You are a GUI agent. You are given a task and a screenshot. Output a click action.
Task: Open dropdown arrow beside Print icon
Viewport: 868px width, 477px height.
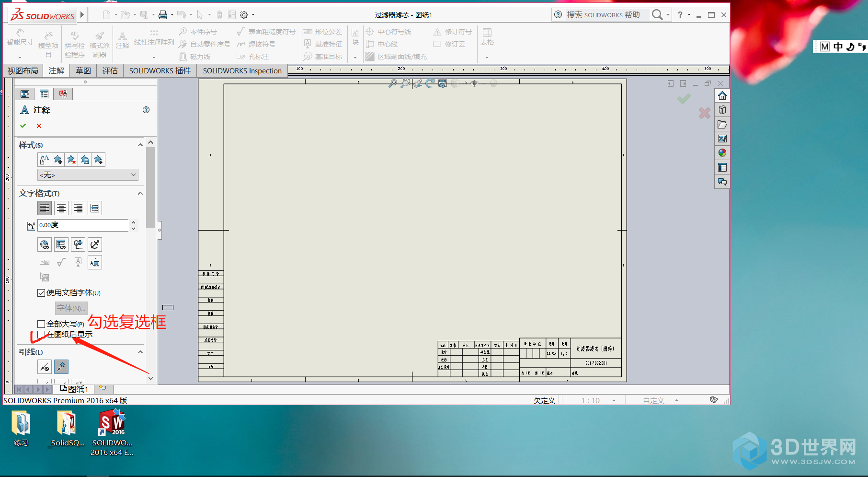pos(172,15)
